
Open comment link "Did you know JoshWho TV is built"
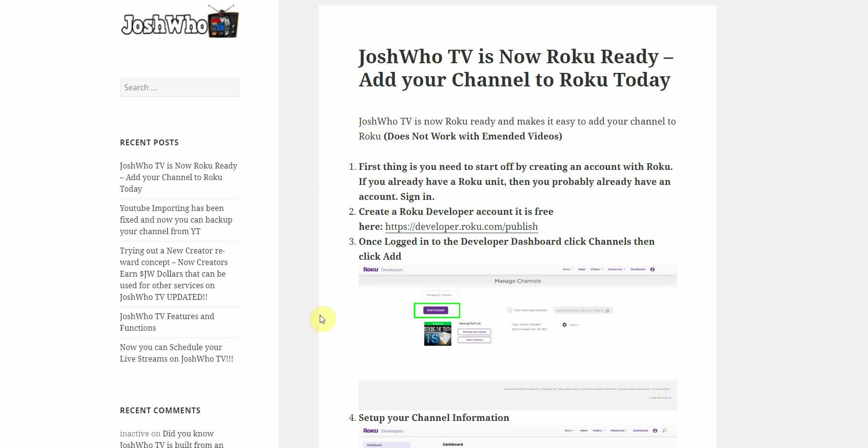[171, 439]
